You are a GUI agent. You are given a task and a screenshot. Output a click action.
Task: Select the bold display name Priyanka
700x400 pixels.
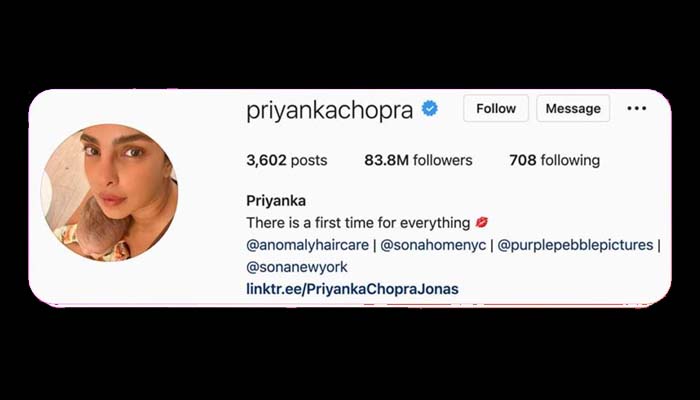point(276,201)
